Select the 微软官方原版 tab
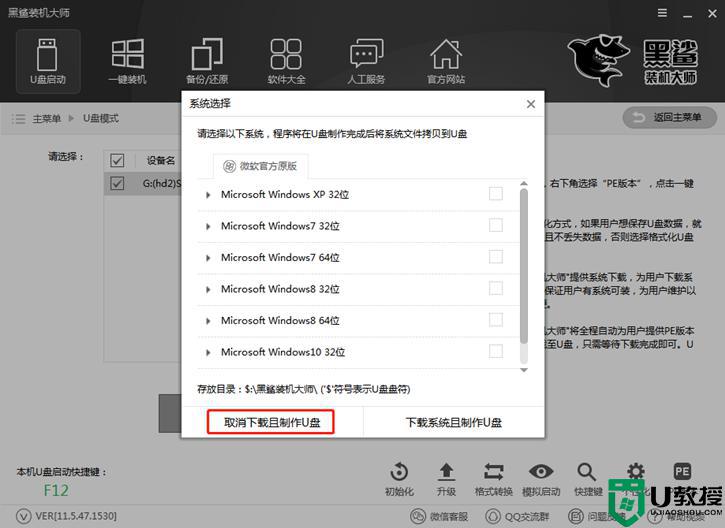Image resolution: width=725 pixels, height=528 pixels. tap(260, 166)
